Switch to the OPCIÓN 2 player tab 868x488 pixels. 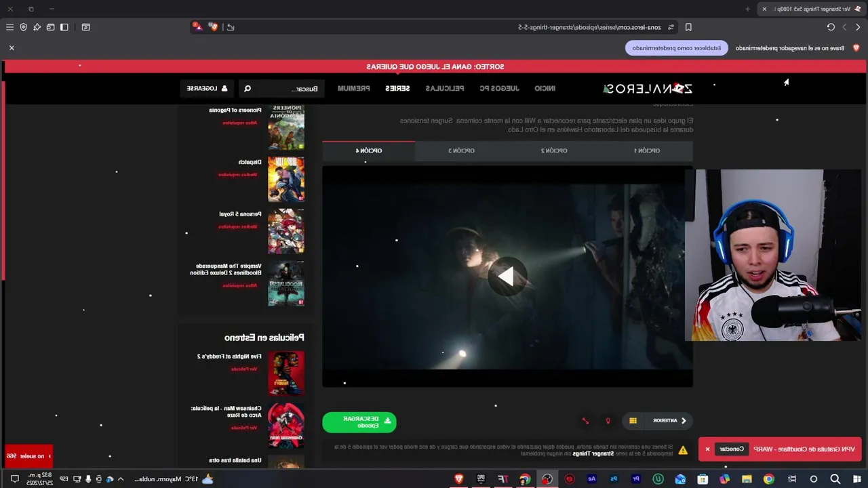554,150
